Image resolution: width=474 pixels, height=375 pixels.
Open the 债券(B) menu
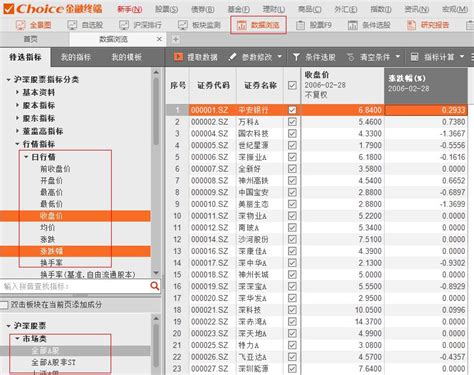tap(203, 9)
